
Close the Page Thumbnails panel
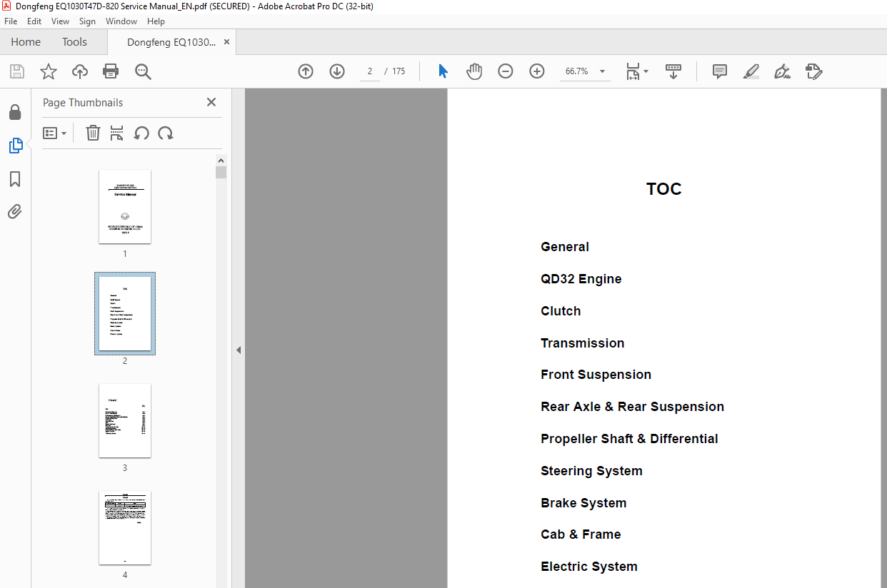coord(211,102)
